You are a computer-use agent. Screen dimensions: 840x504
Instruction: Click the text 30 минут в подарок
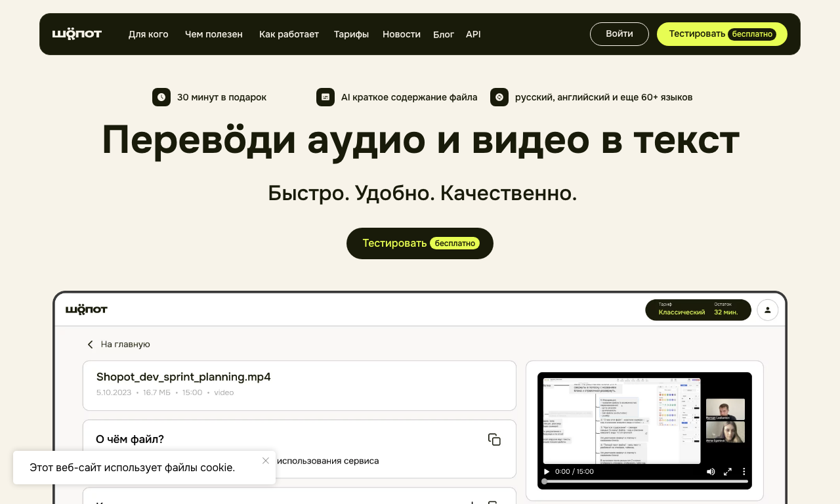click(222, 97)
